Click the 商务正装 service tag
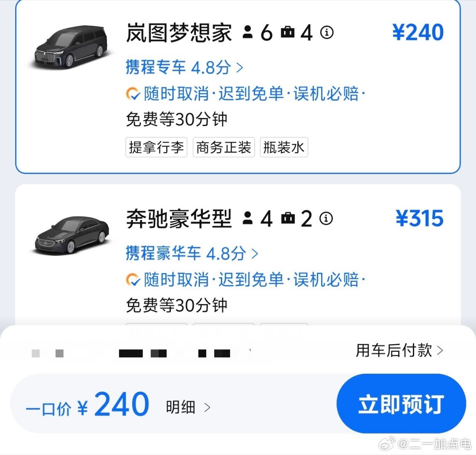 pyautogui.click(x=223, y=147)
